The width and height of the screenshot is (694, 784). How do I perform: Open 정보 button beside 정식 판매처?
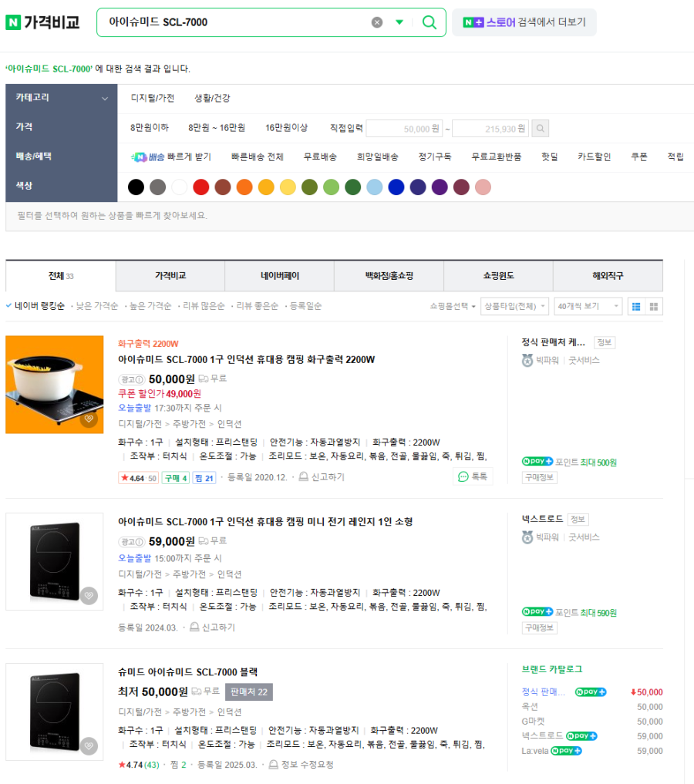point(605,342)
